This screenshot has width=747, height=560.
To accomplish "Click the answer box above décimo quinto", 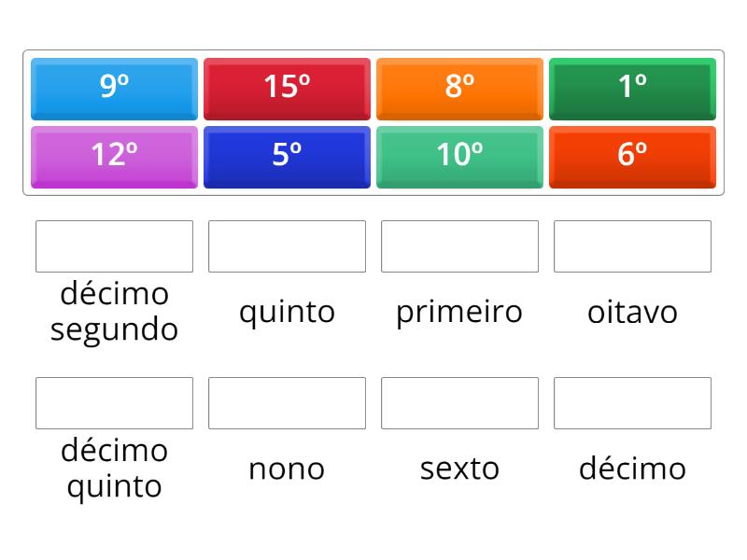I will coord(114,403).
